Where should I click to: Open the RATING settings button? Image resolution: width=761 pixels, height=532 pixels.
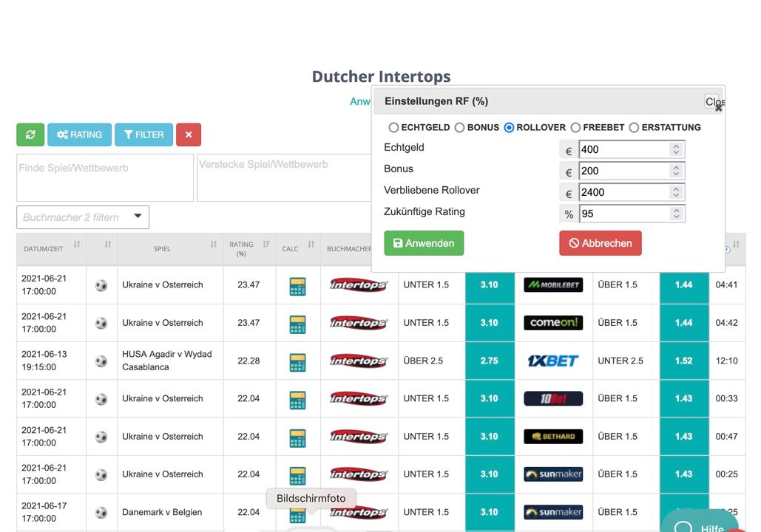[x=80, y=134]
